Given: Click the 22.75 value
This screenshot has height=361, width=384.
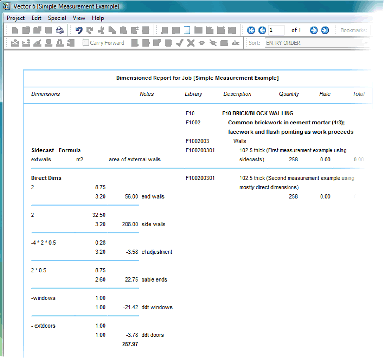Looking at the screenshot, I should 131,280.
